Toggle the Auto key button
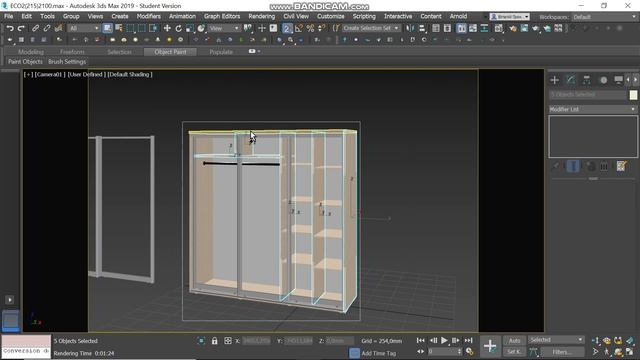This screenshot has height=360, width=640. coord(514,340)
